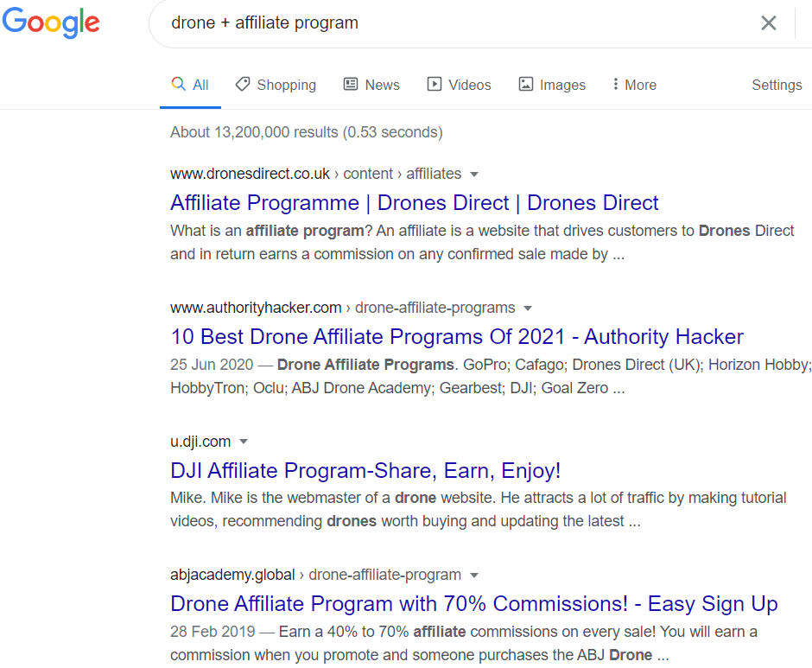Screen dimensions: 812x668
Task: Expand the dronesdirect.co.uk result options arrow
Action: pyautogui.click(x=474, y=175)
